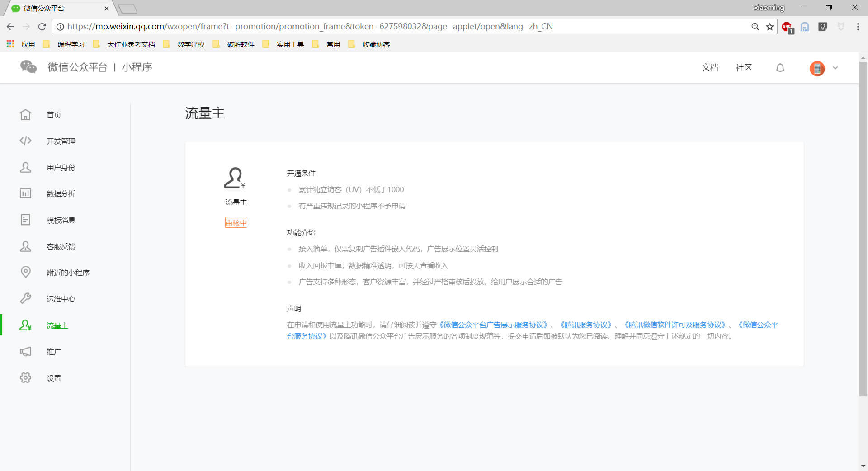Viewport: 868px width, 471px height.
Task: Click the orange account avatar
Action: pos(817,68)
